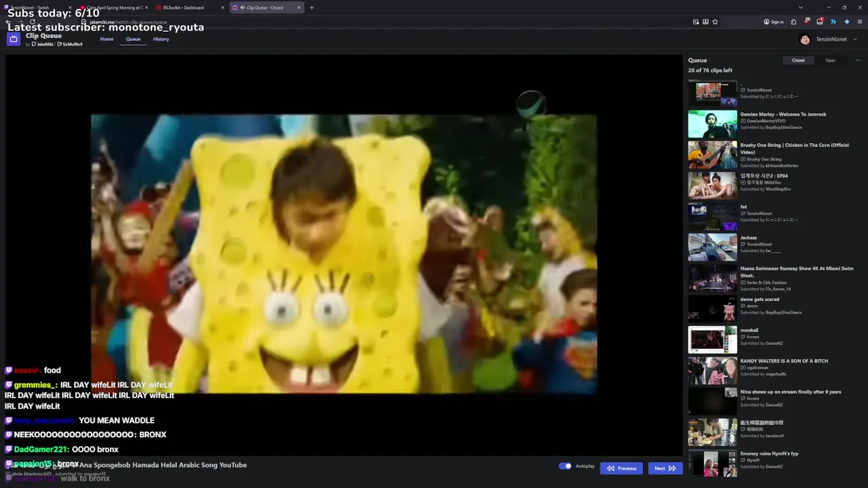Open the extension icon with red 1 badge

pyautogui.click(x=820, y=22)
